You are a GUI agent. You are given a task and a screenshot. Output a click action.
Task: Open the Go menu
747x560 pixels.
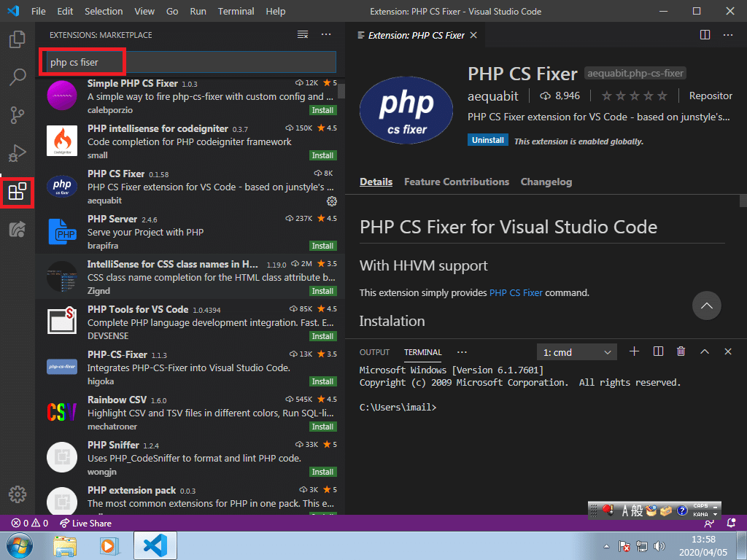(172, 12)
